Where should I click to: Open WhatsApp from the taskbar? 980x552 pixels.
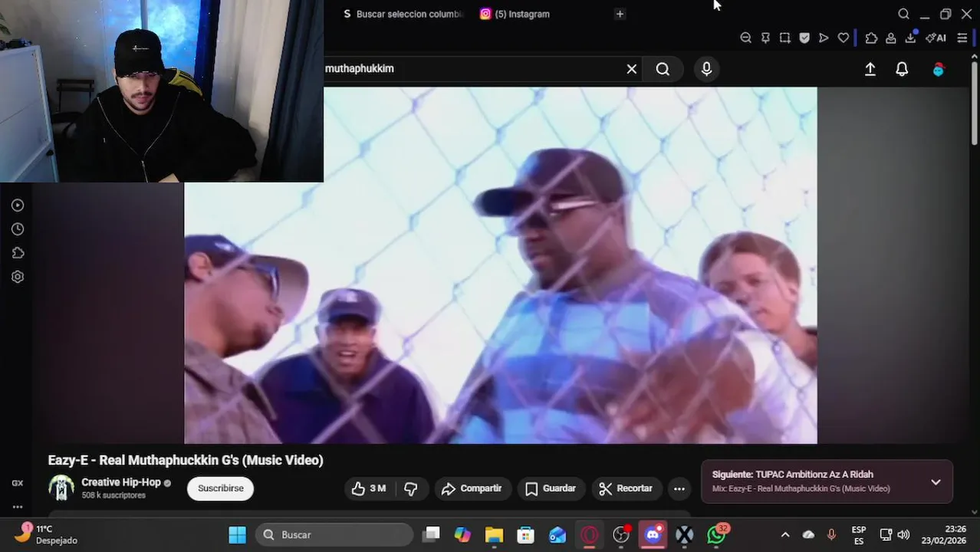click(x=717, y=534)
